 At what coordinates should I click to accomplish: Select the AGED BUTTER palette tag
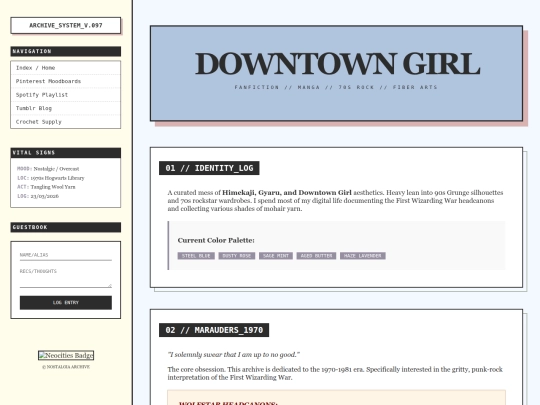pyautogui.click(x=316, y=256)
